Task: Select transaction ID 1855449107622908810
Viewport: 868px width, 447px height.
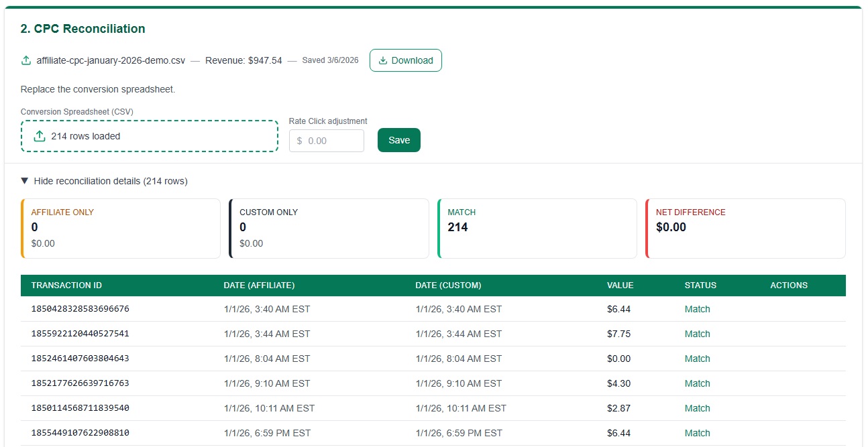Action: 80,433
